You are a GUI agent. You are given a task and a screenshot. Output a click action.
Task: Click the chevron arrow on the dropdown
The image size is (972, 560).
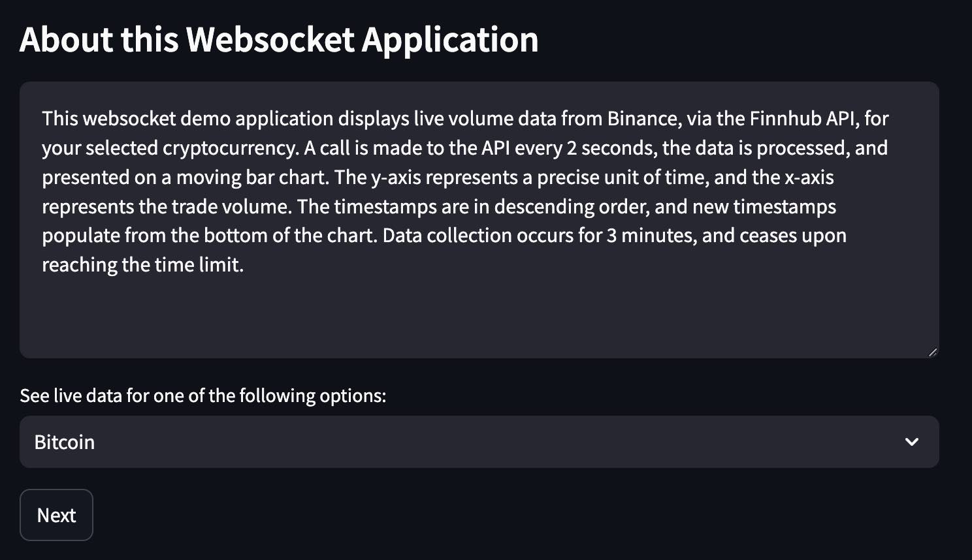pyautogui.click(x=911, y=442)
